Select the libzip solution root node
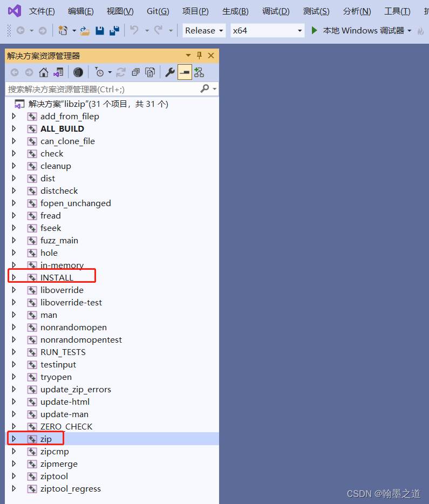The width and height of the screenshot is (429, 504). coord(98,104)
